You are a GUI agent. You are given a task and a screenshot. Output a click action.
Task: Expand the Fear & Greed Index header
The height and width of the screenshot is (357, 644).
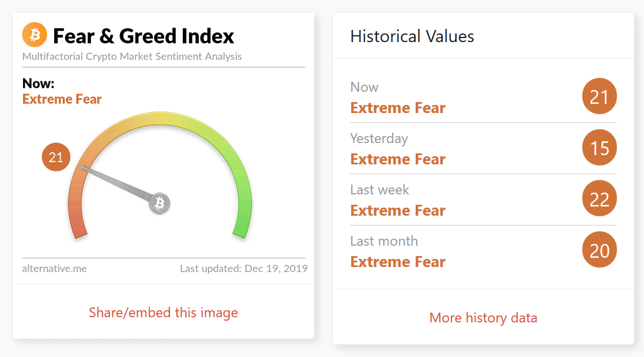143,36
